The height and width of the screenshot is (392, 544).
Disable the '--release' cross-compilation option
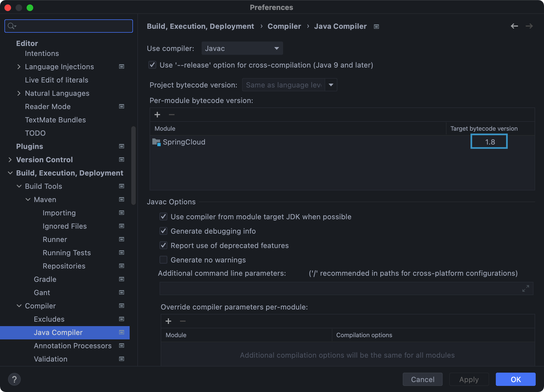tap(152, 65)
